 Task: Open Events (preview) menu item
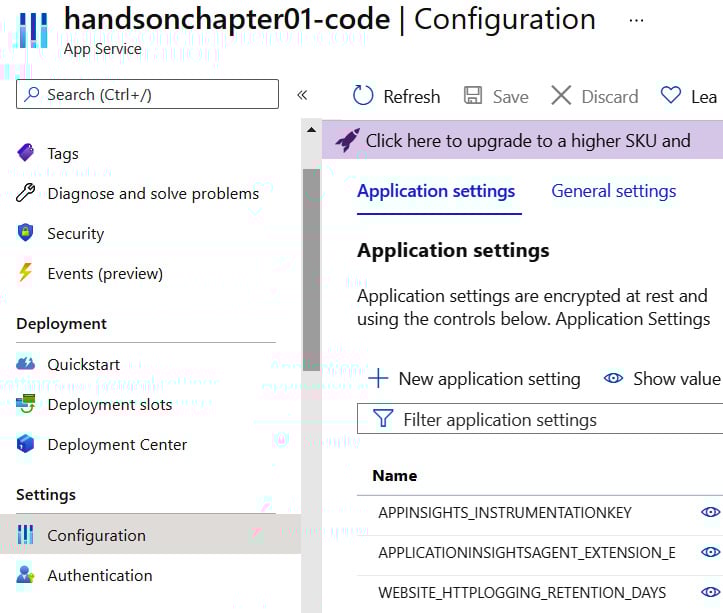click(105, 274)
